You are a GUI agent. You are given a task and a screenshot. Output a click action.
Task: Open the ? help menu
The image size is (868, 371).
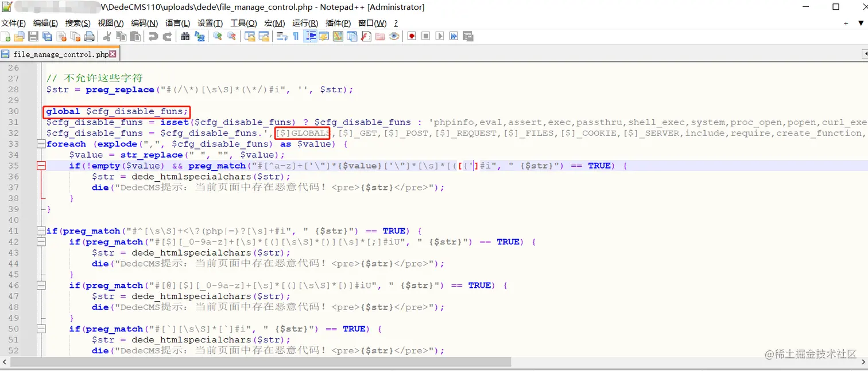click(396, 23)
